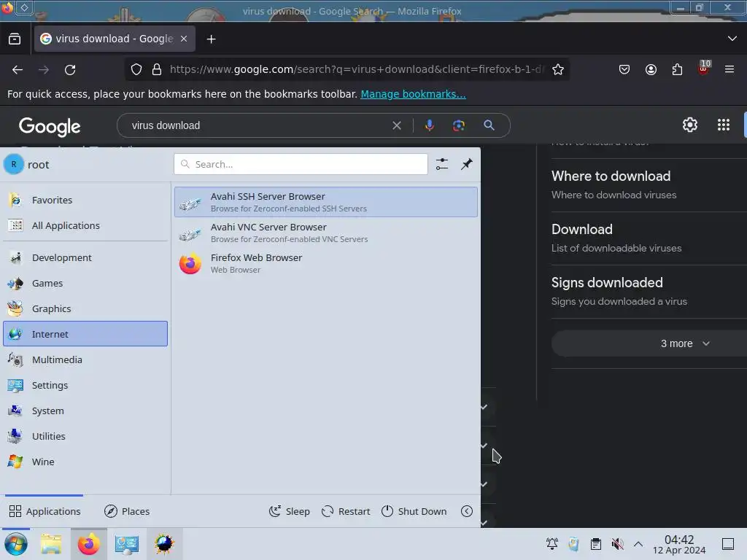Click the site security padlock icon
Screen dimensions: 747x560
157,69
